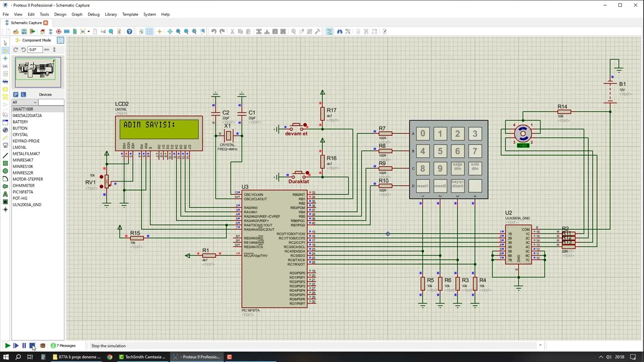Select the Virtual Instruments mode tool
644x362 pixels.
click(5, 146)
